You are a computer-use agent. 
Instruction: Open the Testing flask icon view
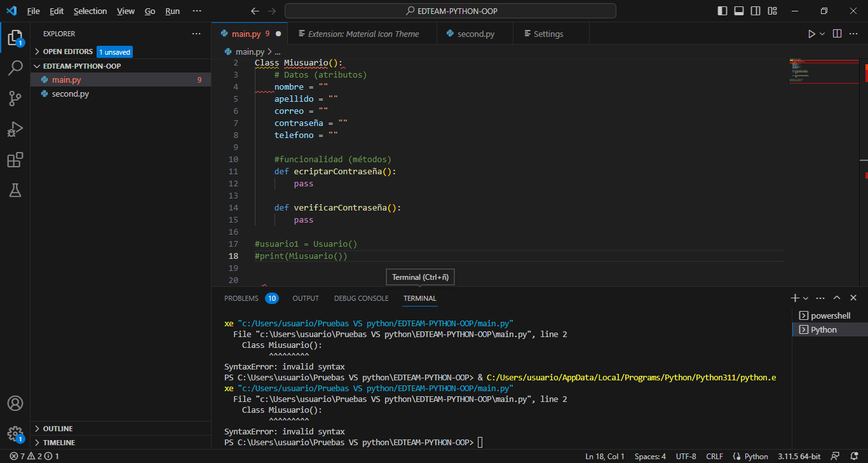15,190
